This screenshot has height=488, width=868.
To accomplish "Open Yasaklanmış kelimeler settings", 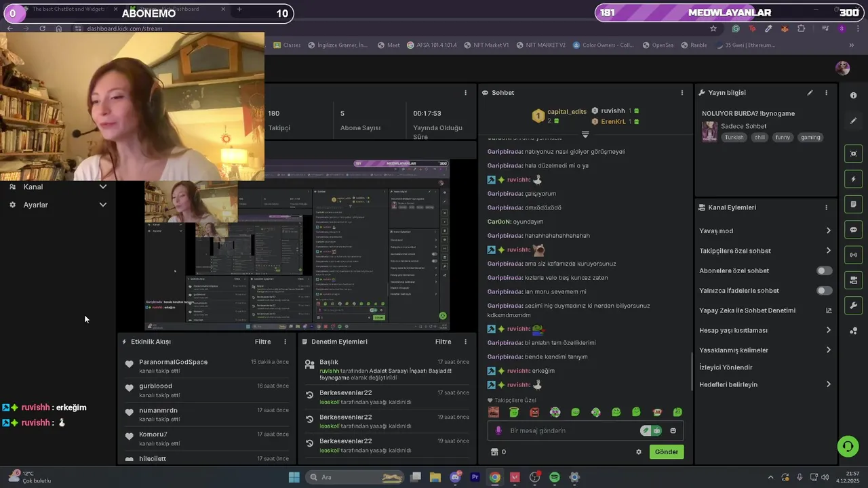I will point(828,350).
